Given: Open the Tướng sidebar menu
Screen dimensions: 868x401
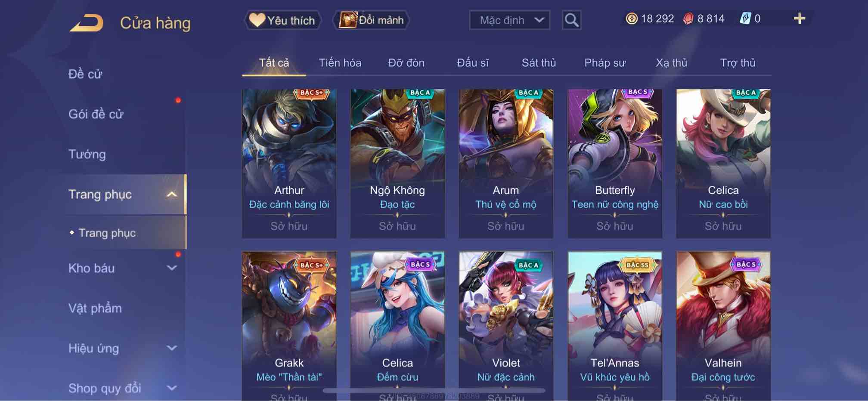Looking at the screenshot, I should (87, 154).
